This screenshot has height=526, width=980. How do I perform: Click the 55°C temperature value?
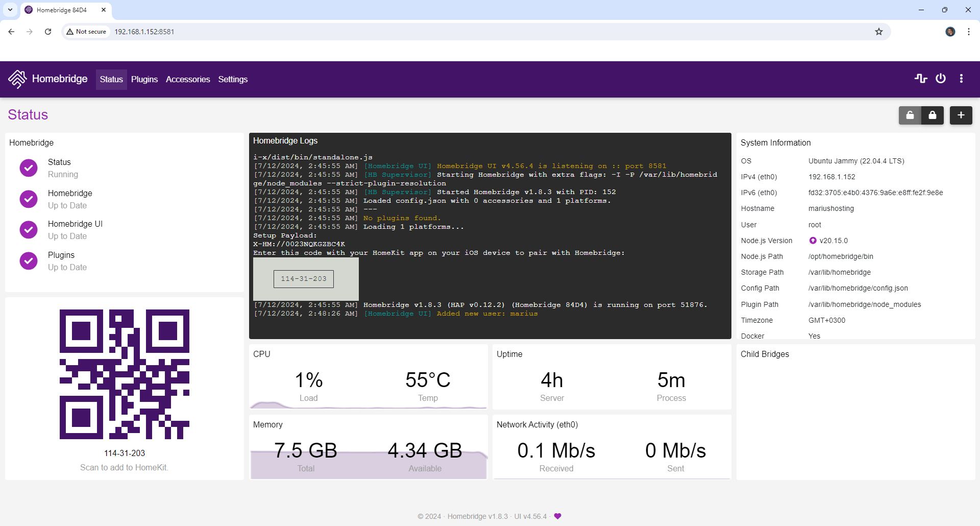click(428, 380)
